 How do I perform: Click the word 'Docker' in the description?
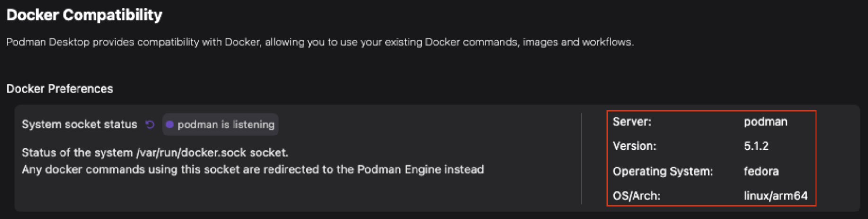point(242,42)
